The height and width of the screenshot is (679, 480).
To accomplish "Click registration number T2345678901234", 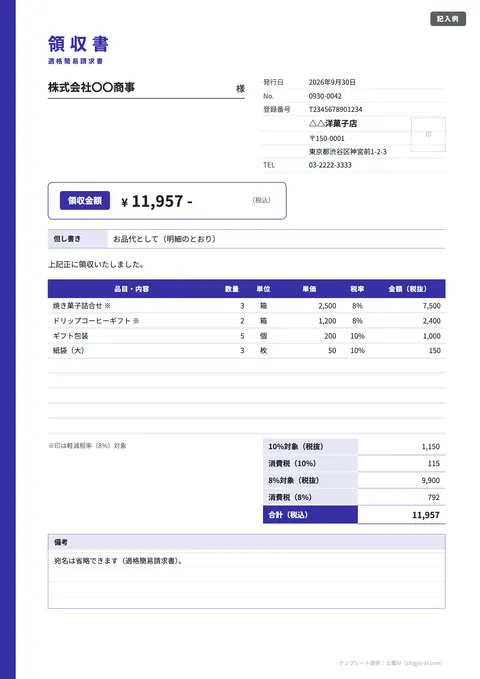I will pos(335,109).
